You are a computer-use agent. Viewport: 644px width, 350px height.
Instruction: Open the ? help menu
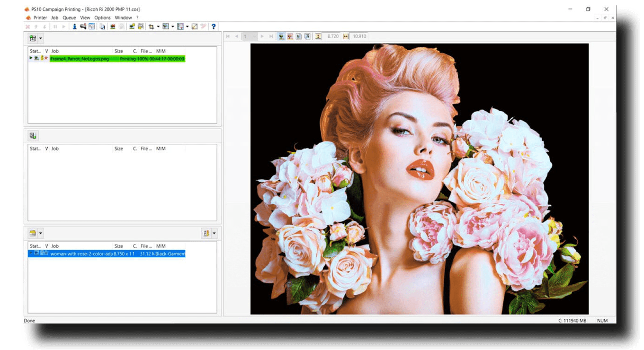137,18
